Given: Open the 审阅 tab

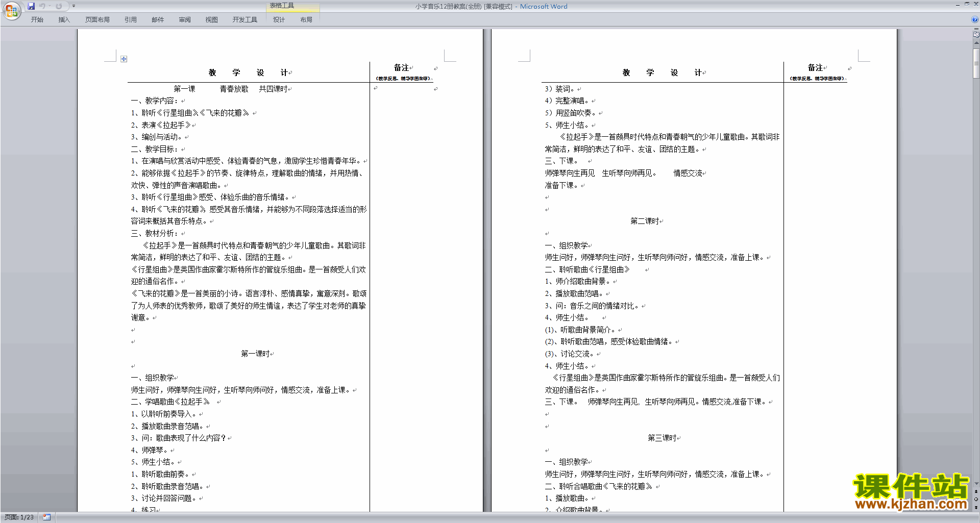Looking at the screenshot, I should click(x=185, y=19).
